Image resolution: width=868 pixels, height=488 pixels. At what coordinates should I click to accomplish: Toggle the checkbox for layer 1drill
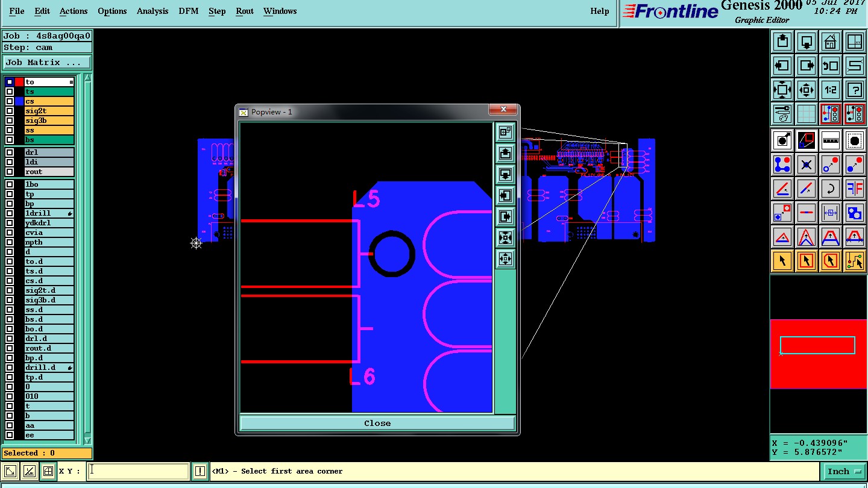pos(10,213)
